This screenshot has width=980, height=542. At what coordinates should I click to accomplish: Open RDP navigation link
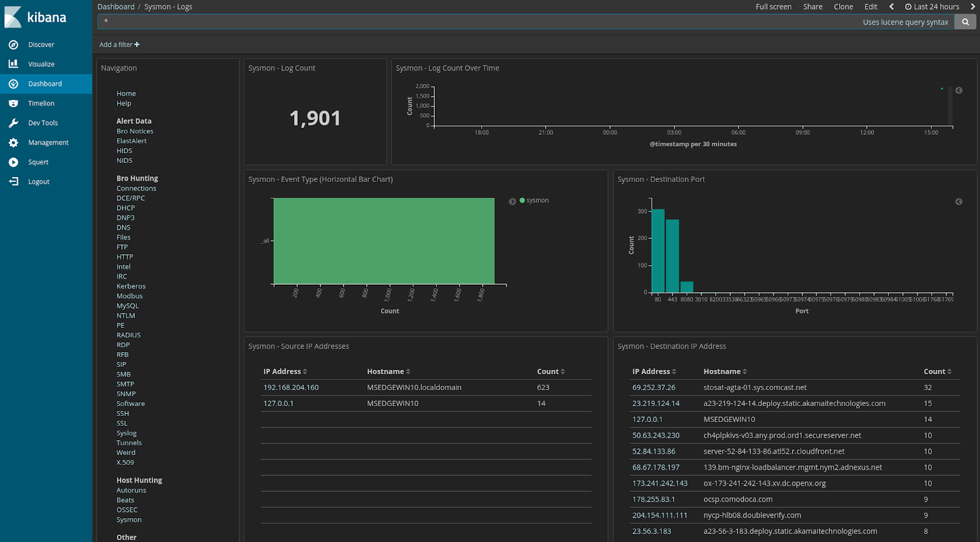pos(123,345)
